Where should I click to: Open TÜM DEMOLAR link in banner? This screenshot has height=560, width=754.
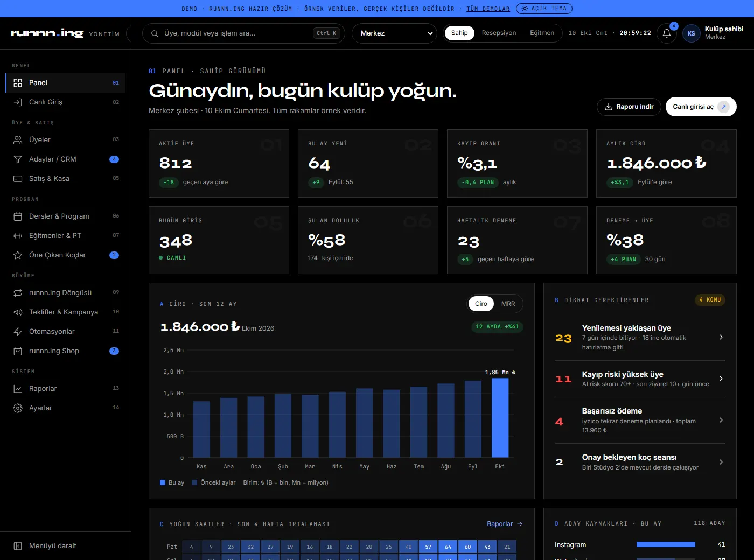488,9
